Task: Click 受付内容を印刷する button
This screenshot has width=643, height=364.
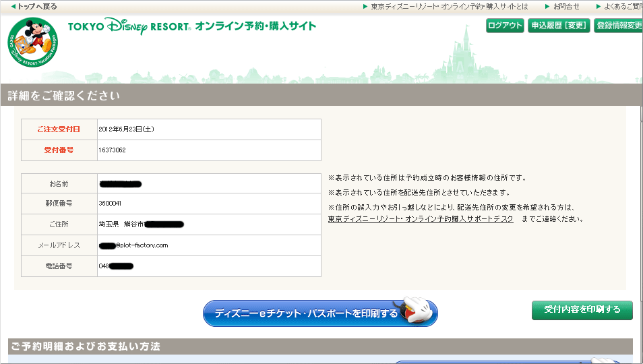Action: (x=582, y=310)
